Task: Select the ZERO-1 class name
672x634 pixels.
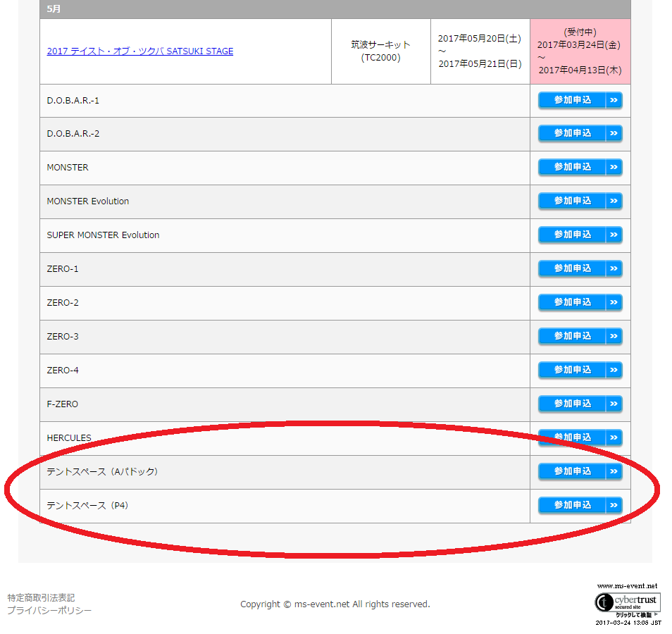Action: [x=63, y=269]
